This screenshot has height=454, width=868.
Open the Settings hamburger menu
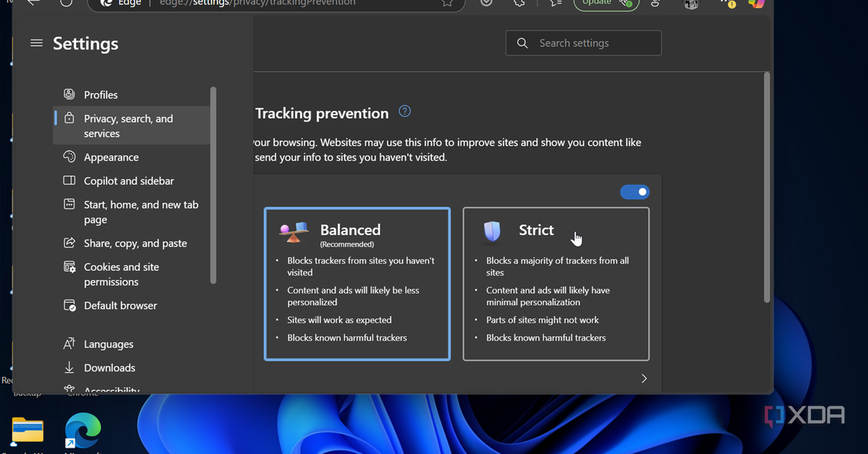[x=36, y=43]
